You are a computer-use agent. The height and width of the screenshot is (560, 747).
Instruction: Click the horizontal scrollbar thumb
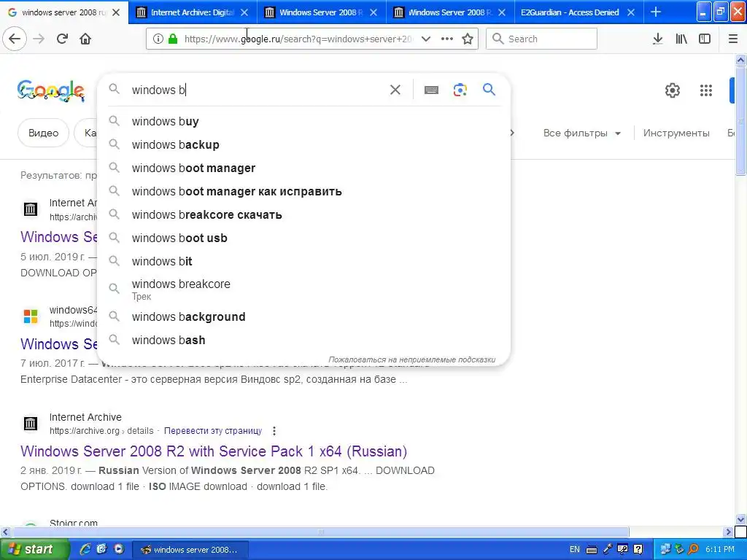pos(321,532)
